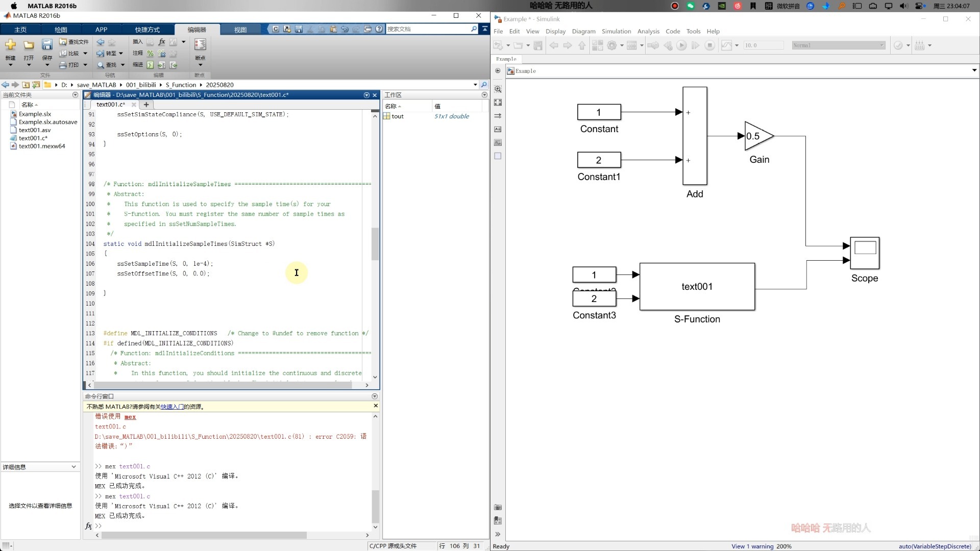Open the address bar path dropdown

[x=475, y=85]
